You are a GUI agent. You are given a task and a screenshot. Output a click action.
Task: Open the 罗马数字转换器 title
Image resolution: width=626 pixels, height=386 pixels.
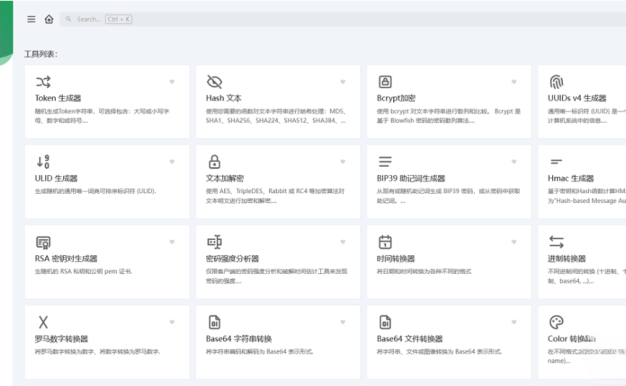(61, 339)
